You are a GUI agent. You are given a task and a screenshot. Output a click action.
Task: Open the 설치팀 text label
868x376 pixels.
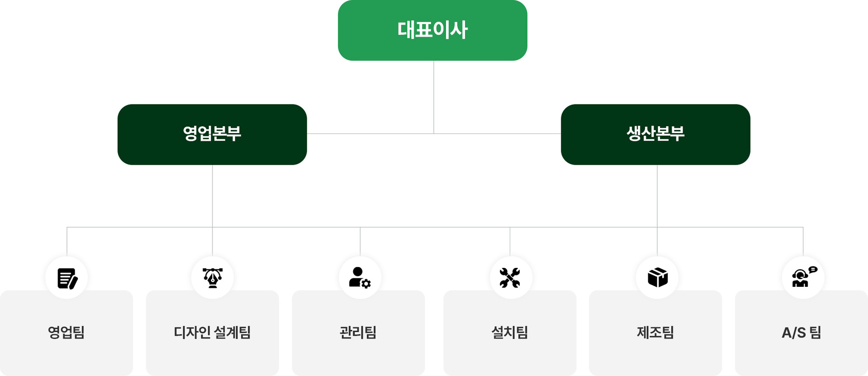pos(510,333)
